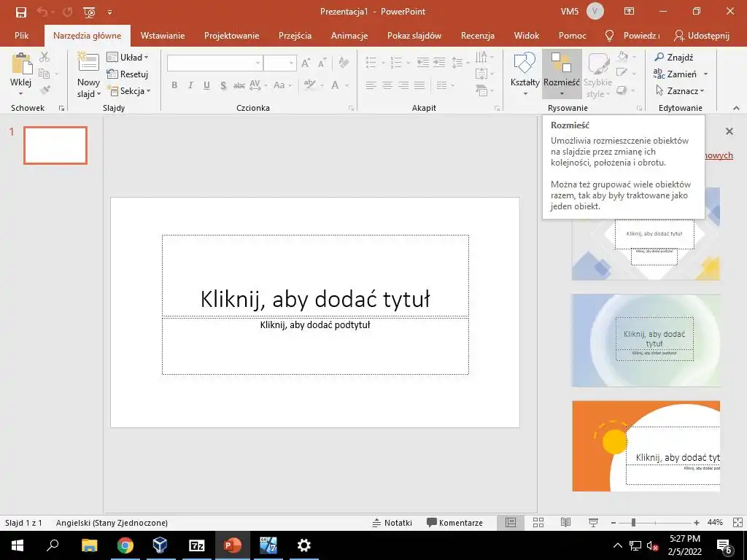Image resolution: width=747 pixels, height=560 pixels.
Task: Click zoom slider handle
Action: tap(633, 522)
